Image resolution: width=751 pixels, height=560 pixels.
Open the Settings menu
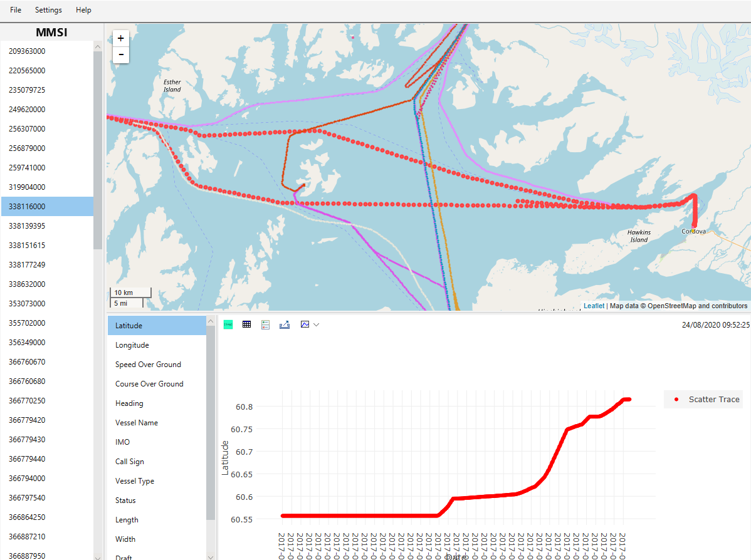[x=48, y=10]
